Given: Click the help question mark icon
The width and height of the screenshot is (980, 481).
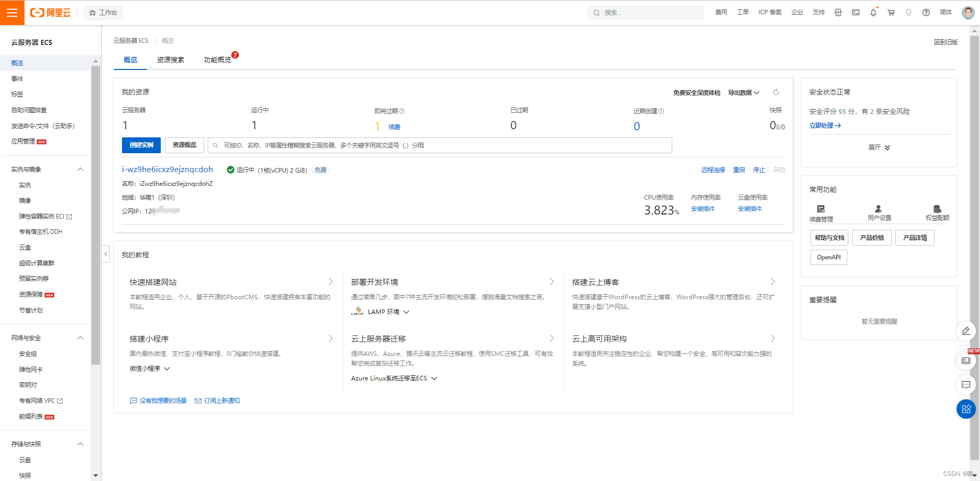Looking at the screenshot, I should (x=926, y=12).
